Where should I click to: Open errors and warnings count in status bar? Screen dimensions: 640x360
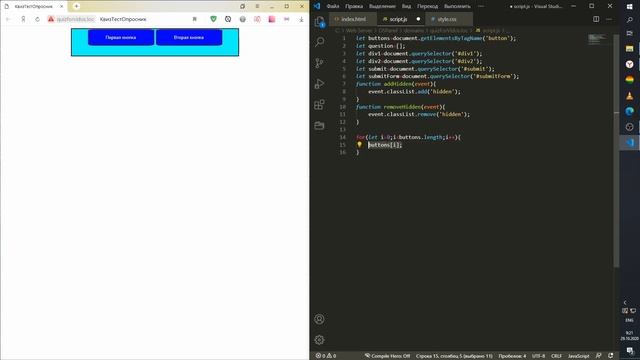326,356
